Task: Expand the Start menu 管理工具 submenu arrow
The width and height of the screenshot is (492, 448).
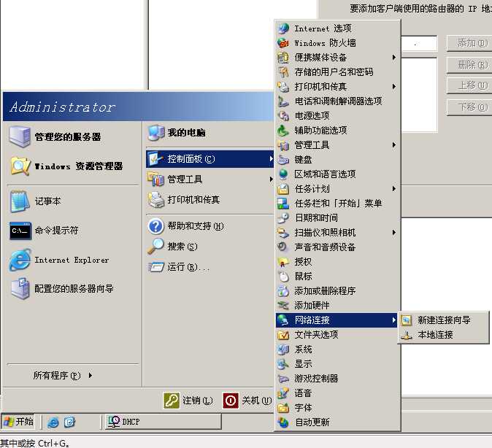Action: click(x=271, y=179)
